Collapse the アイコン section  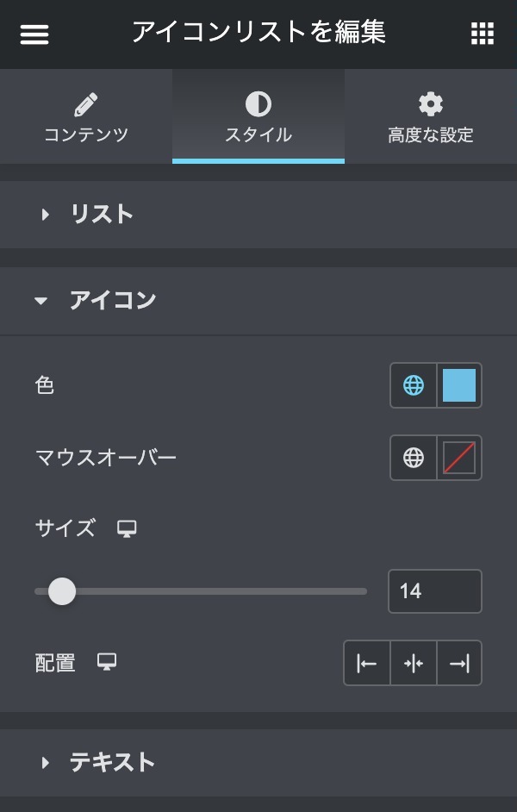point(112,301)
